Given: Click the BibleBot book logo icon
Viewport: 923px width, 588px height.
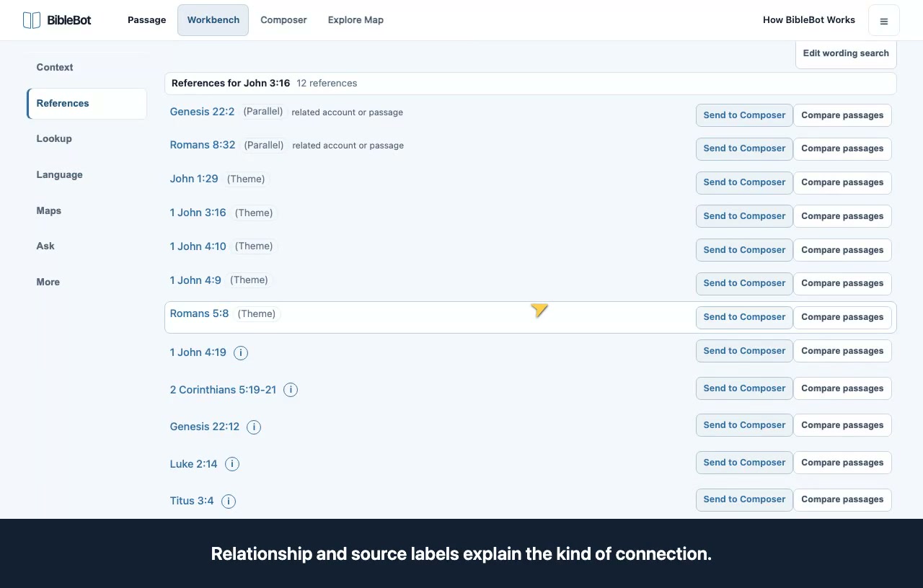Looking at the screenshot, I should click(32, 20).
